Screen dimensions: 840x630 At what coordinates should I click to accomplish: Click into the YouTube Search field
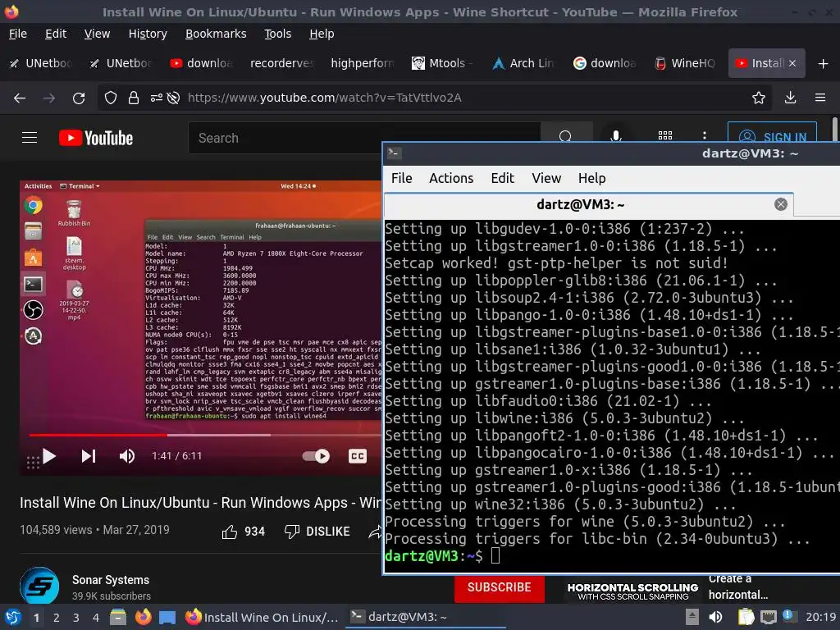364,138
